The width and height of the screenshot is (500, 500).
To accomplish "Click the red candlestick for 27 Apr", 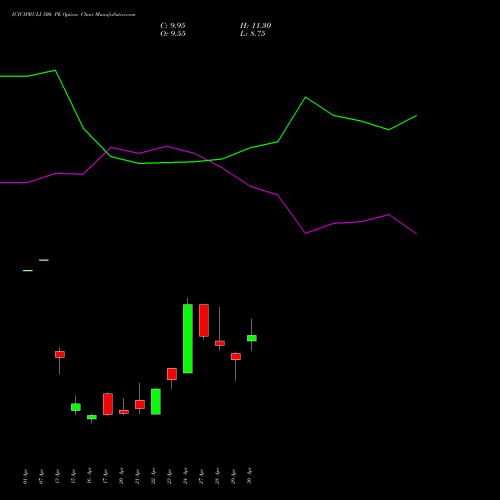I will click(204, 320).
